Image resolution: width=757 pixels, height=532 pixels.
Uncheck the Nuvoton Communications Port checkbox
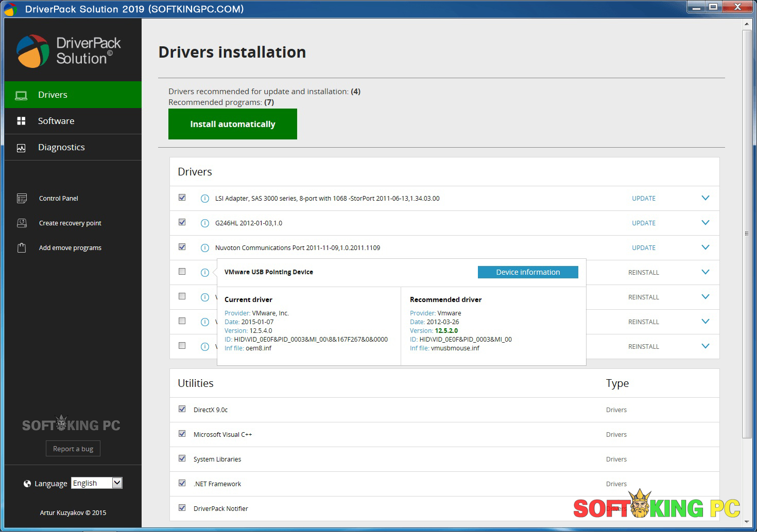(182, 247)
